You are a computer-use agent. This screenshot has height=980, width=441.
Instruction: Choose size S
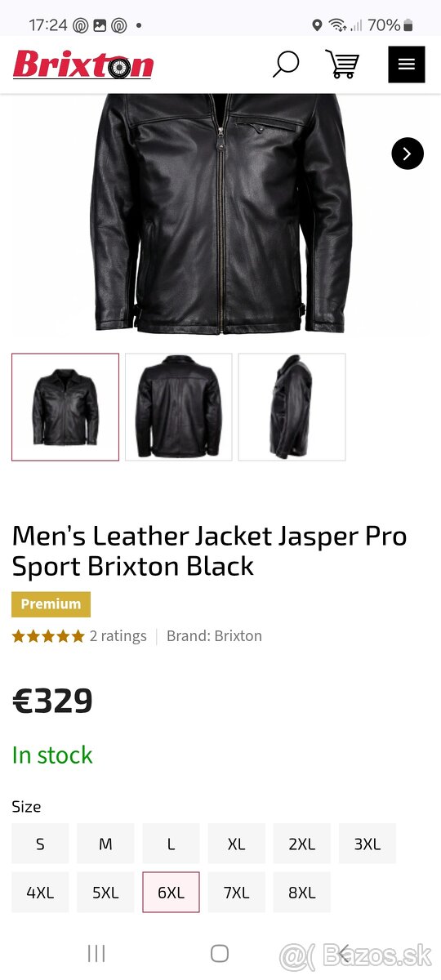click(x=40, y=844)
